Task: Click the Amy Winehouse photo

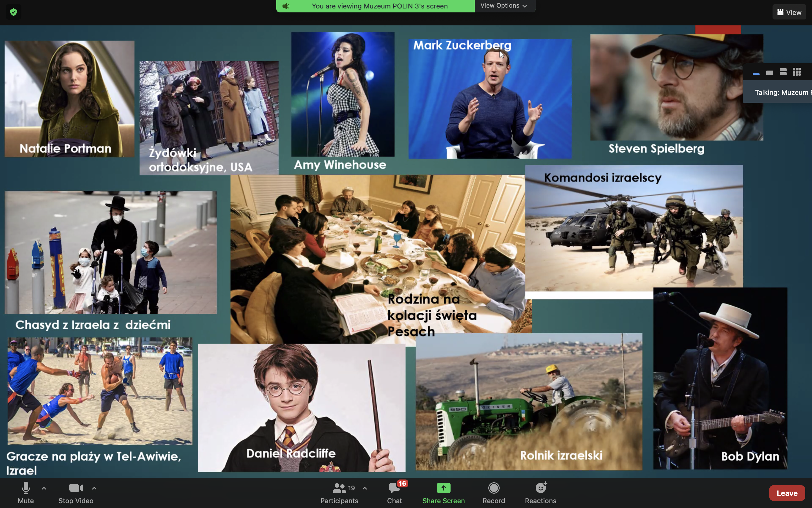Action: click(x=343, y=95)
